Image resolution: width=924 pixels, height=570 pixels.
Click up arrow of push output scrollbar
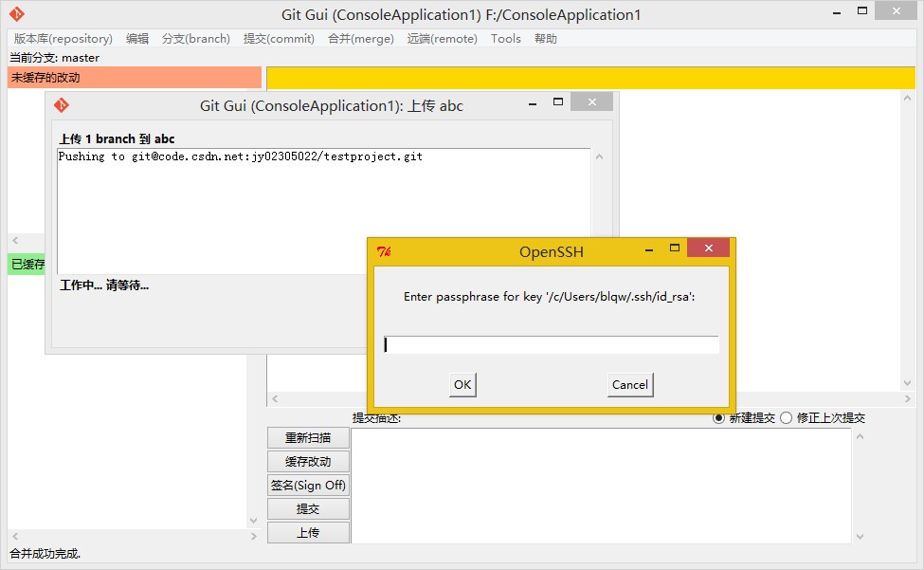click(599, 156)
